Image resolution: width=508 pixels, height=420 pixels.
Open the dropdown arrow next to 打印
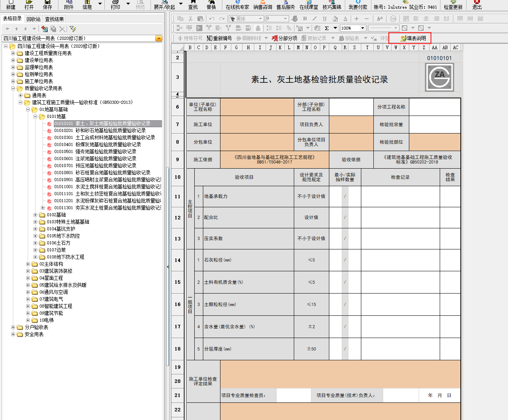click(x=128, y=4)
